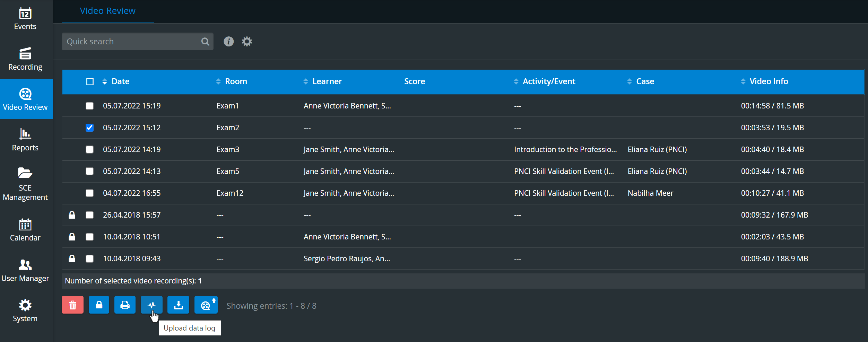Image resolution: width=868 pixels, height=342 pixels.
Task: Tick checkbox for 05.07.2022 15:19 recording
Action: 89,106
